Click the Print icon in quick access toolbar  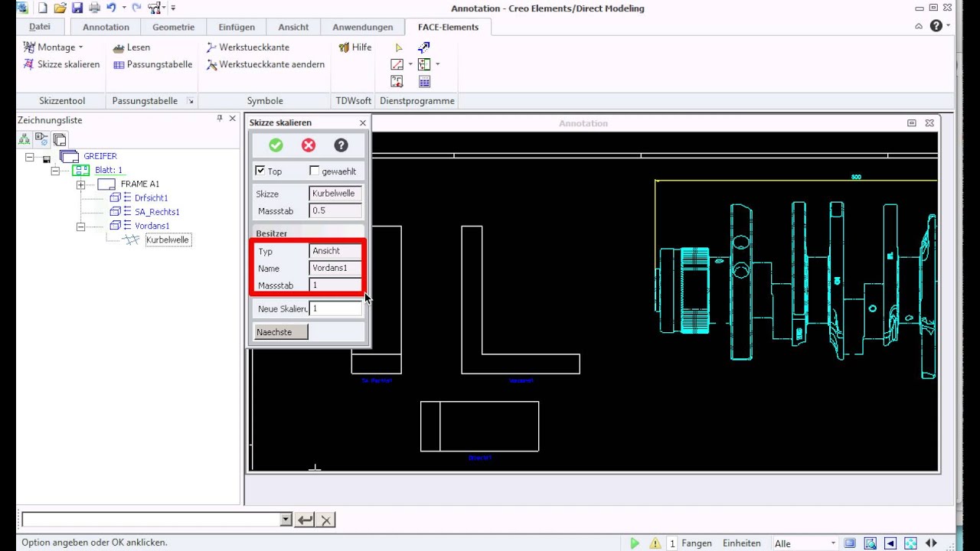[94, 8]
